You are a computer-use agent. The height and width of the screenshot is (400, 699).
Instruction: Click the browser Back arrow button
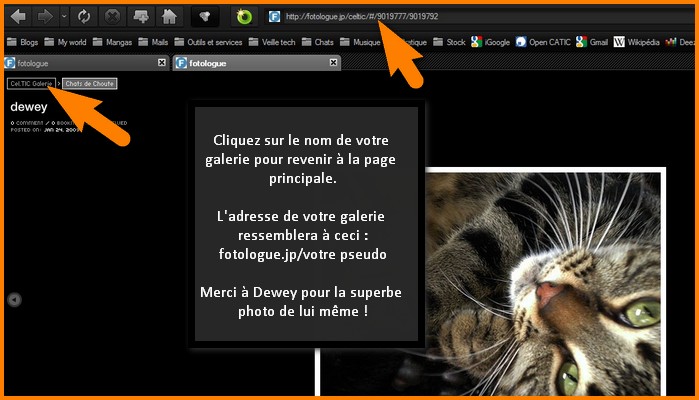pyautogui.click(x=18, y=17)
